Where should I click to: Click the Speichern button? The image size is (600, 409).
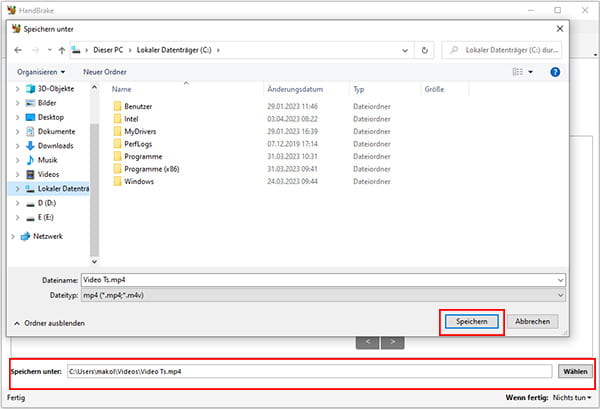pyautogui.click(x=471, y=322)
